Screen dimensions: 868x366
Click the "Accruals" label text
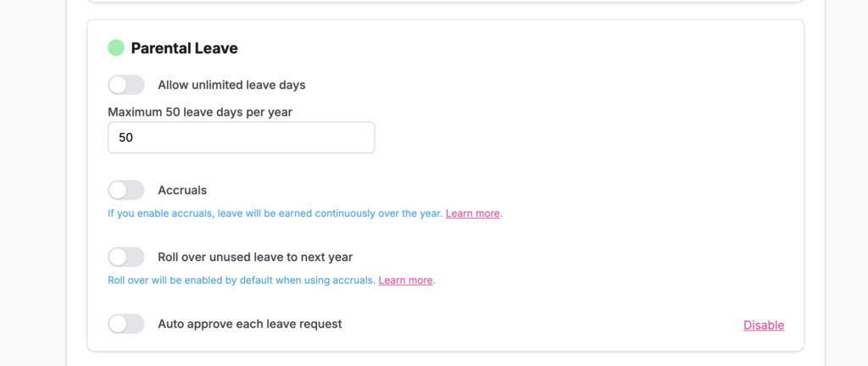click(x=182, y=190)
